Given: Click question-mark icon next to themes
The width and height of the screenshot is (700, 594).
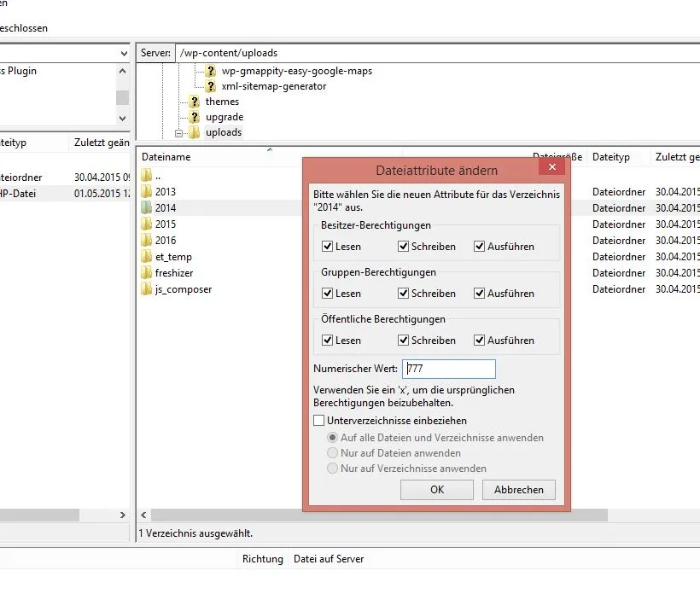Looking at the screenshot, I should (194, 102).
